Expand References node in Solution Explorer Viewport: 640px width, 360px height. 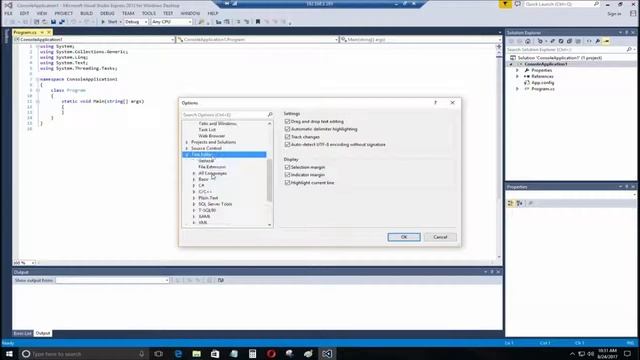click(x=517, y=76)
